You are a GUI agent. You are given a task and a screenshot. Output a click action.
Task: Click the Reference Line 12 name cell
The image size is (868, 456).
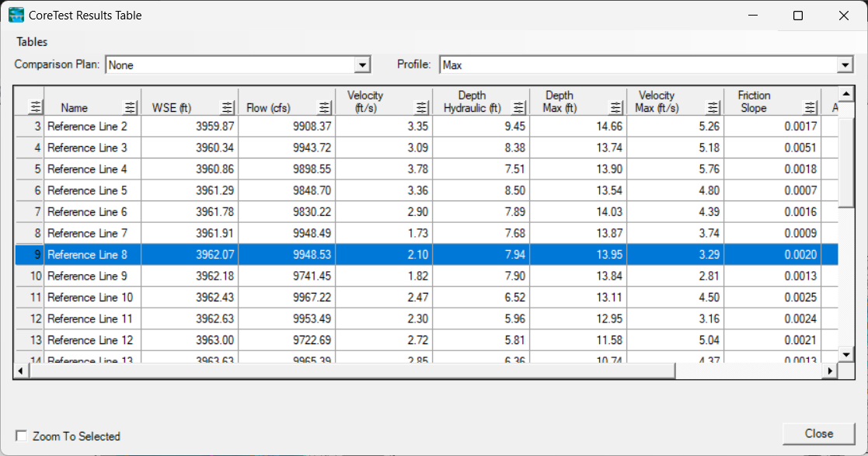(92, 340)
